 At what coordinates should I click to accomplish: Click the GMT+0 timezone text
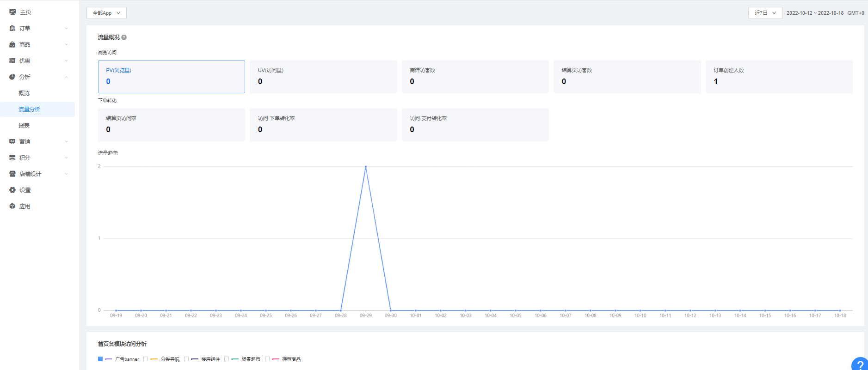856,13
